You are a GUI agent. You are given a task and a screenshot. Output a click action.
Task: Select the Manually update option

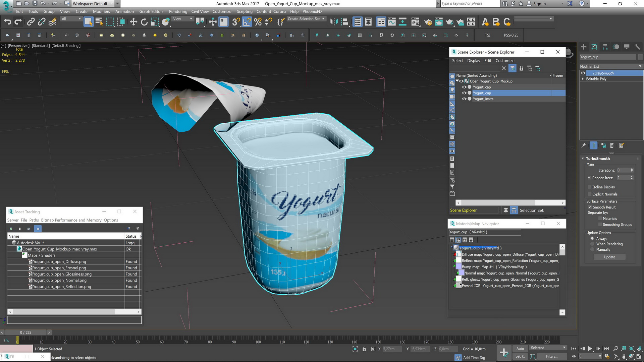[592, 250]
